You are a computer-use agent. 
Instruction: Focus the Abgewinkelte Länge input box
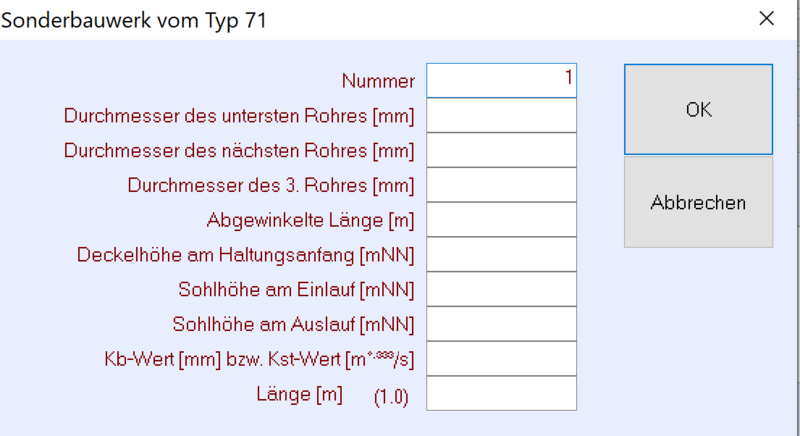coord(501,220)
